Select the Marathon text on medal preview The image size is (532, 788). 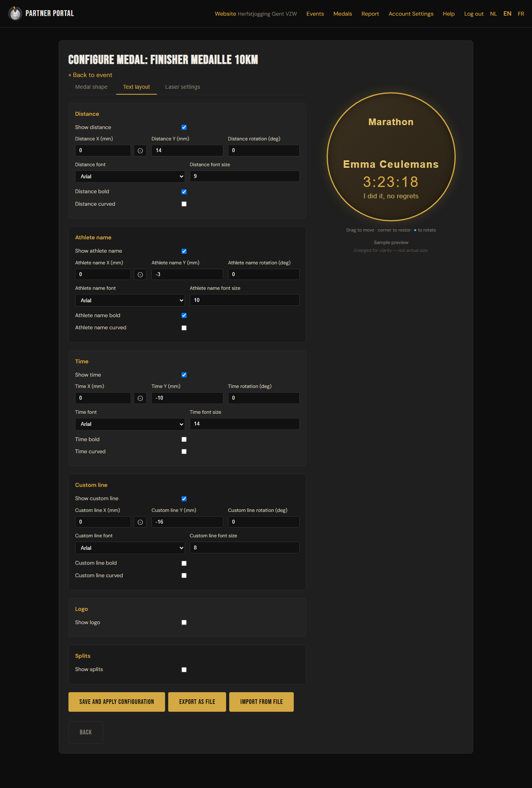[x=391, y=122]
